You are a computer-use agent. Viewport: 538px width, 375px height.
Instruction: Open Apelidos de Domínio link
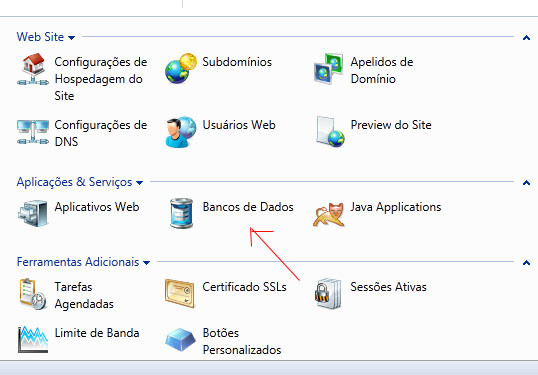coord(382,70)
